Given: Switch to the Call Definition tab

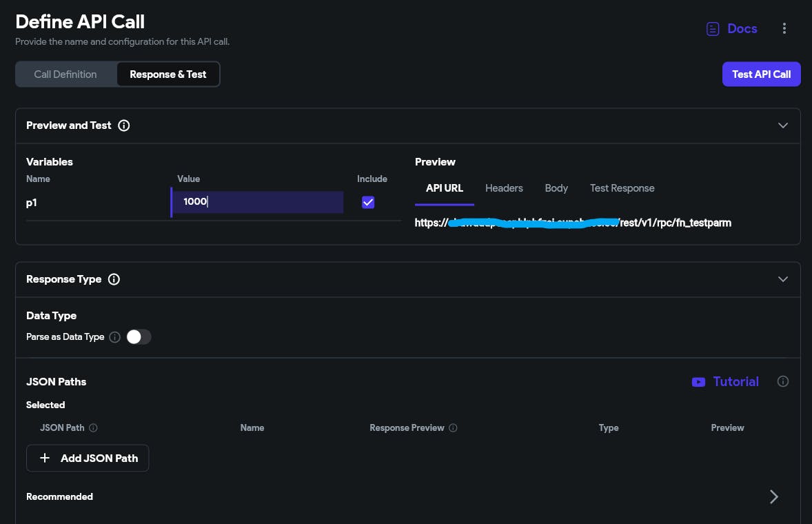Looking at the screenshot, I should point(65,74).
